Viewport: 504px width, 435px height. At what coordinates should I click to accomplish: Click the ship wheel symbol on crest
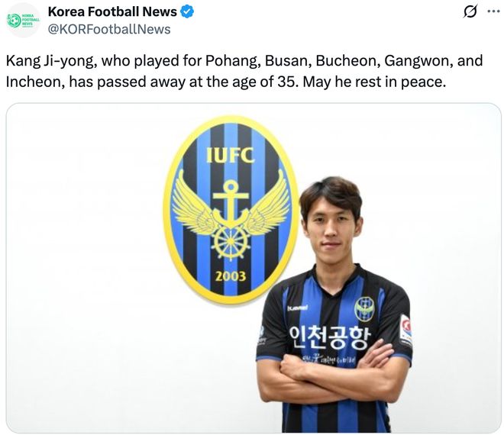(x=231, y=242)
